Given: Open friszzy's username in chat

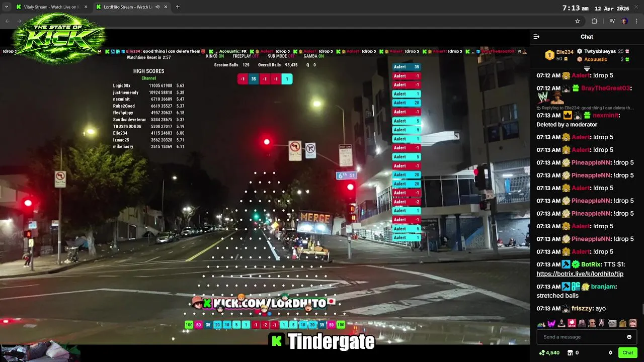Looking at the screenshot, I should click(x=582, y=309).
